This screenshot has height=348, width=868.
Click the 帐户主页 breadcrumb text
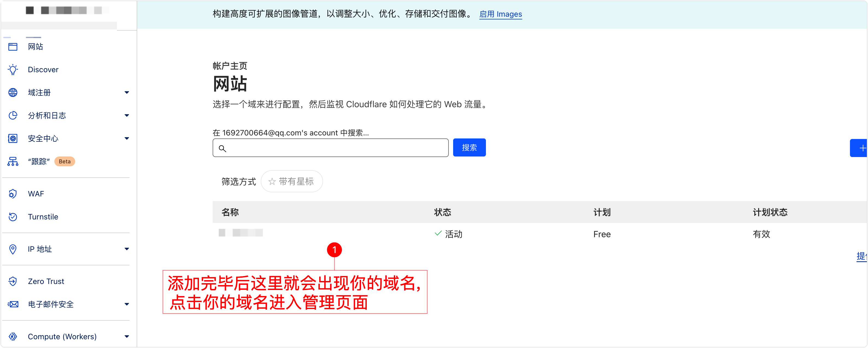pyautogui.click(x=230, y=66)
